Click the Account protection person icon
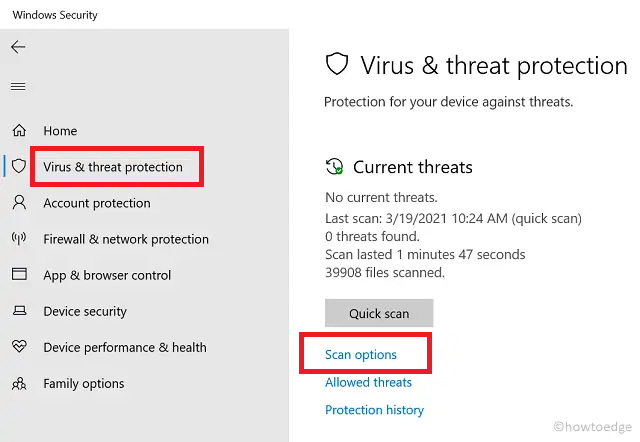Screen dimensions: 640x442 [x=19, y=203]
